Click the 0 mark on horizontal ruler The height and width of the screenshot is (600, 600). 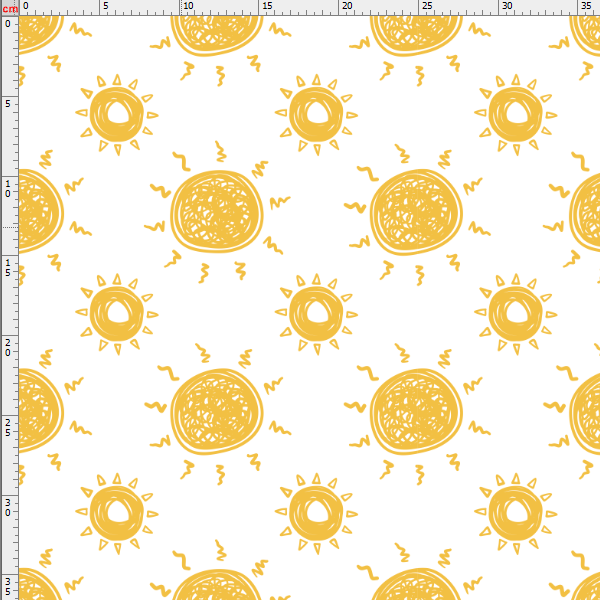pyautogui.click(x=26, y=6)
